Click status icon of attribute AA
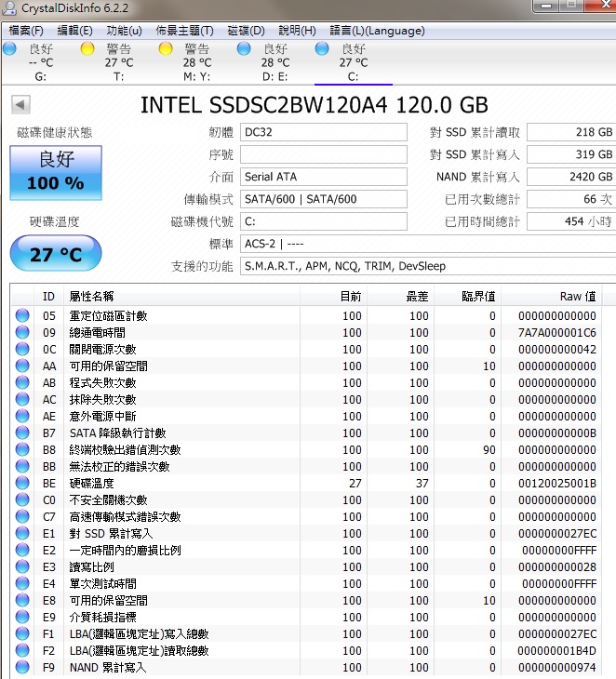The image size is (616, 679). (22, 366)
